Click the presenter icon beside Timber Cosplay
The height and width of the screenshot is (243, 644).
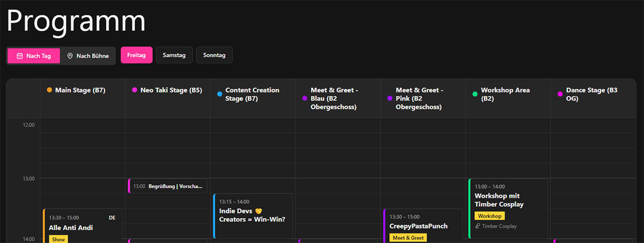click(478, 226)
